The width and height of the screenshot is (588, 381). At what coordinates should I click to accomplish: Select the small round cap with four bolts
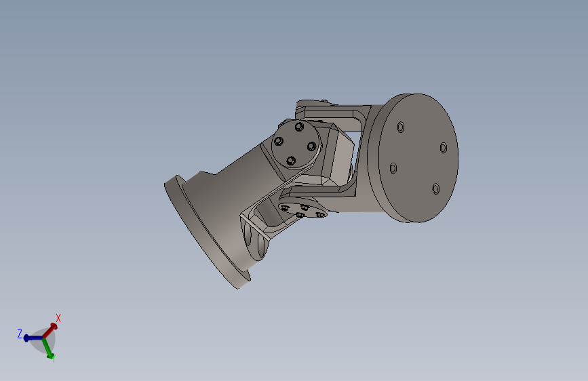(x=296, y=145)
